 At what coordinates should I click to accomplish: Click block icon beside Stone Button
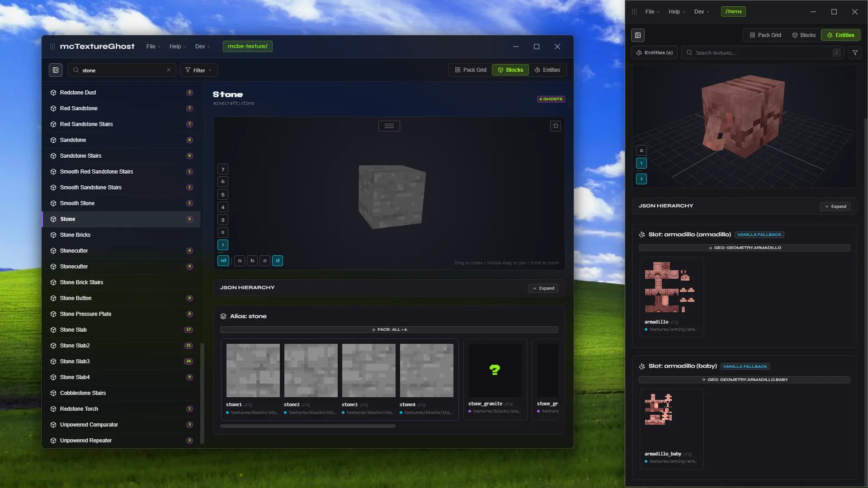click(x=53, y=298)
